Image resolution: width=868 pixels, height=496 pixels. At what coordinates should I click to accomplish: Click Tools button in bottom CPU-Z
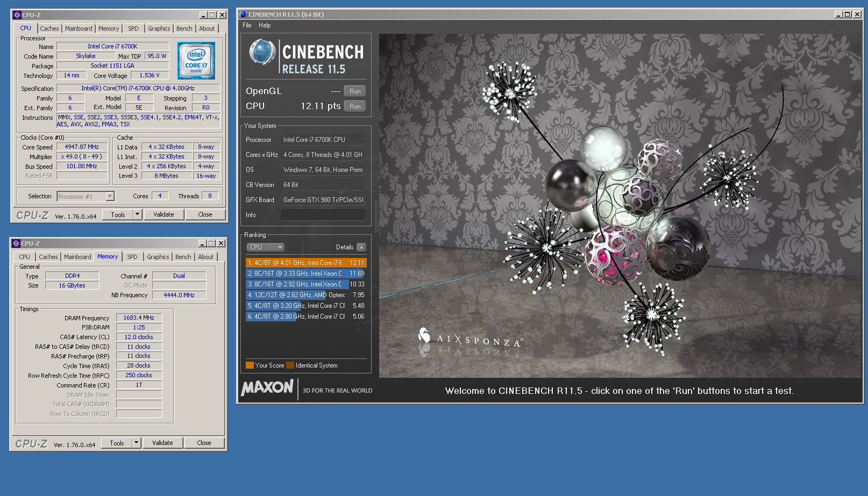(x=117, y=443)
